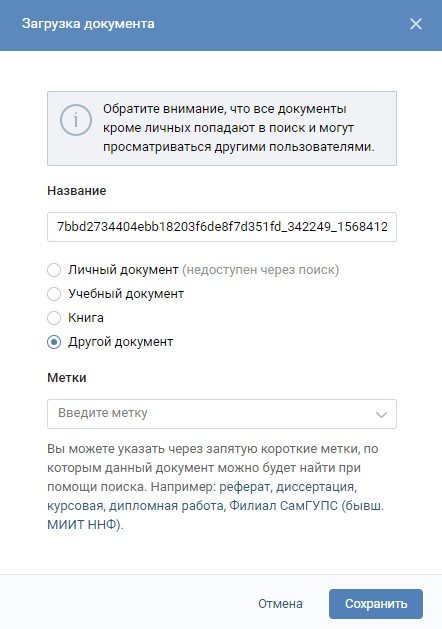Click the Другой документ option label text
The image size is (442, 629).
click(x=120, y=342)
